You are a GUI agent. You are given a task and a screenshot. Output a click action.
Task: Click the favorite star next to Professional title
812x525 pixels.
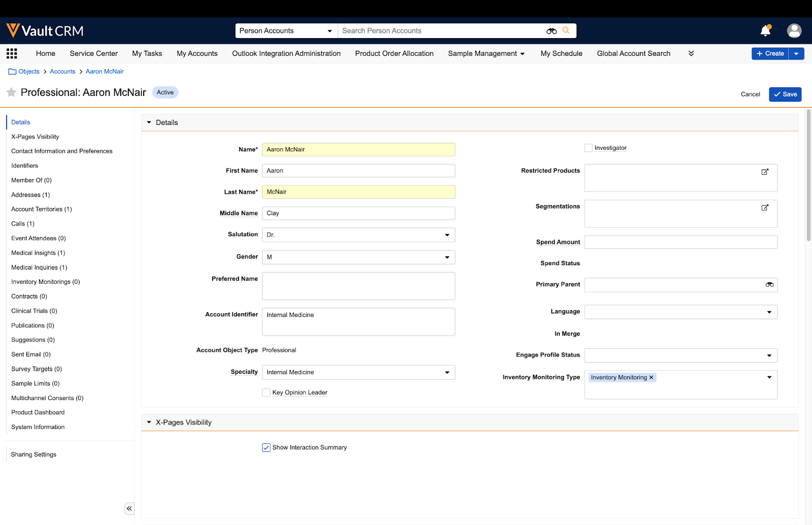click(x=11, y=92)
